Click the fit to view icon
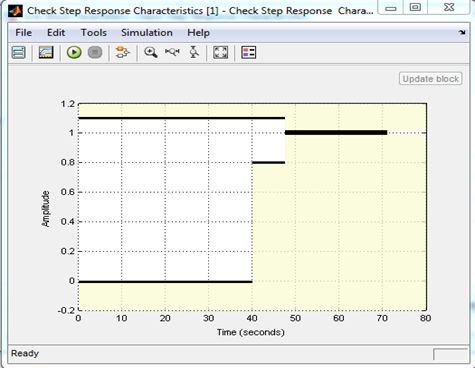 coord(221,52)
